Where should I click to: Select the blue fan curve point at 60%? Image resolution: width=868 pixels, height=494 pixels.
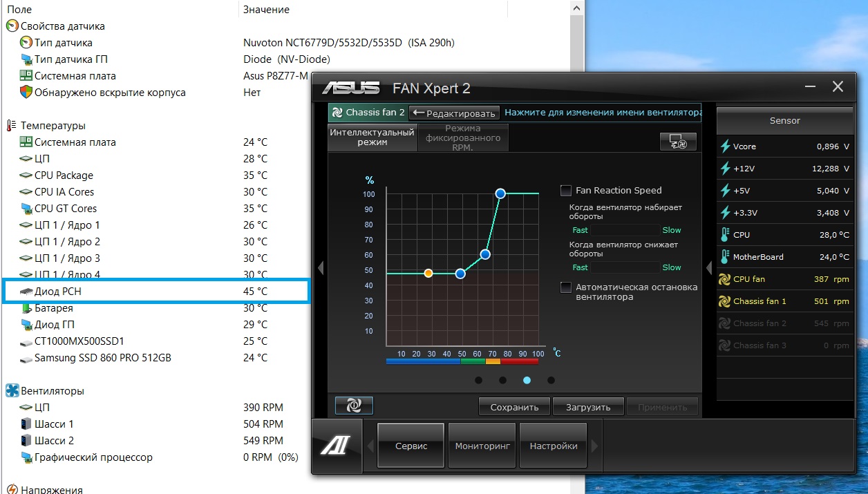point(485,254)
